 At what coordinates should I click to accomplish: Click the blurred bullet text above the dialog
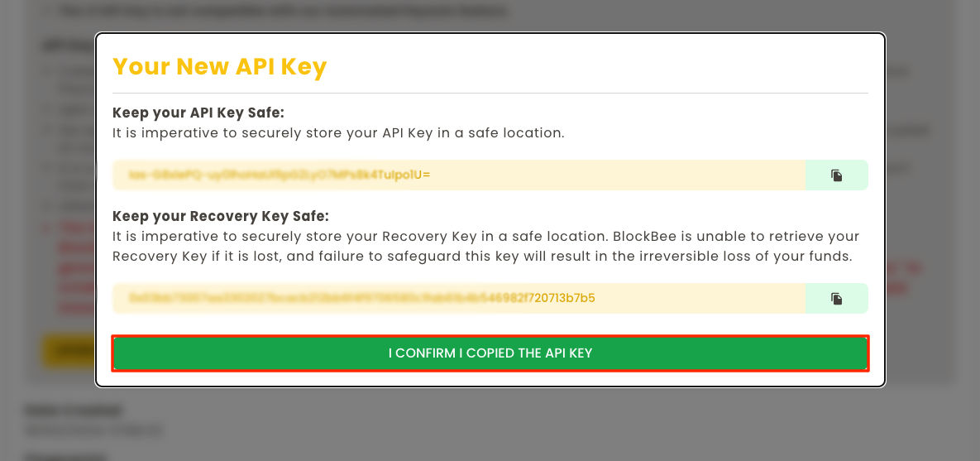pos(281,12)
